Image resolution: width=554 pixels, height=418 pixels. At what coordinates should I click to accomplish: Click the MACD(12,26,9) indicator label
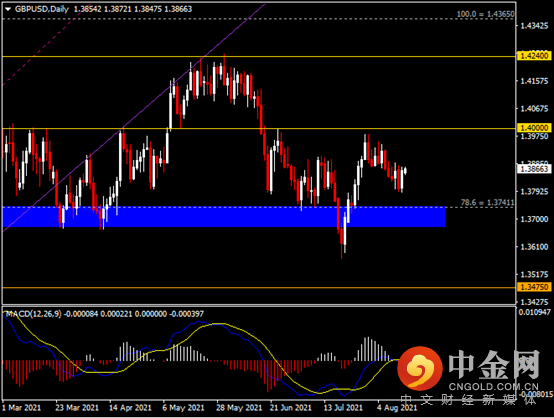(34, 314)
